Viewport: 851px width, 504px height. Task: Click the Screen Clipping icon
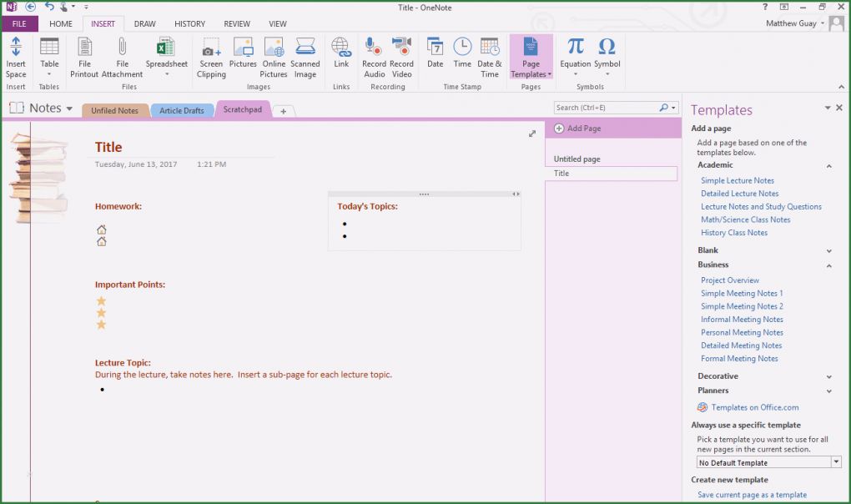(x=211, y=48)
